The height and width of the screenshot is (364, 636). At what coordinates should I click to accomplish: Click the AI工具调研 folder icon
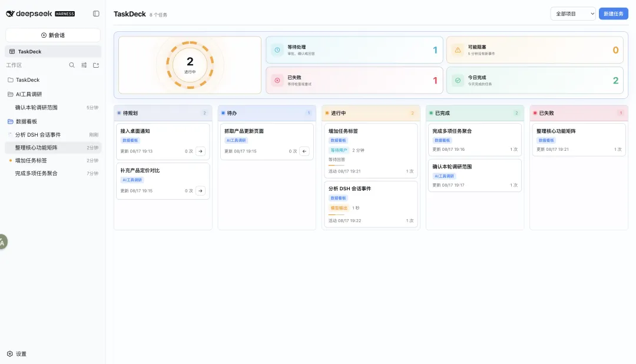[x=11, y=94]
